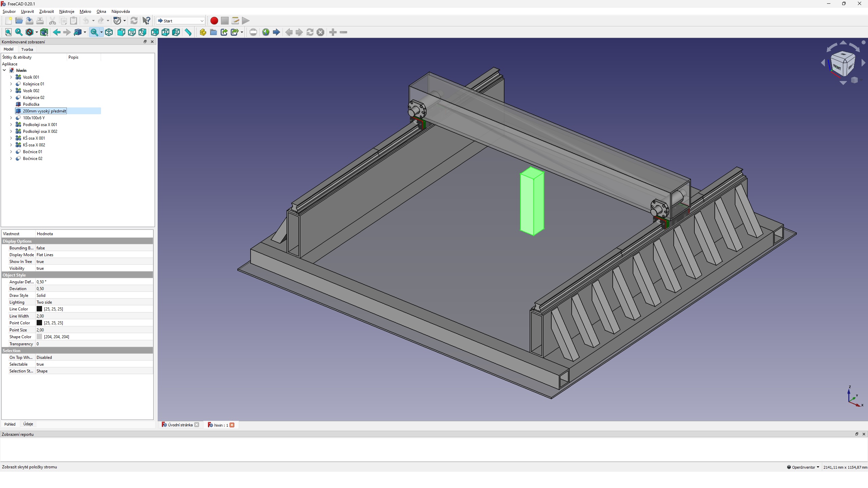Click the Selectable property true value
Screen dimensions: 868x488
(40, 364)
